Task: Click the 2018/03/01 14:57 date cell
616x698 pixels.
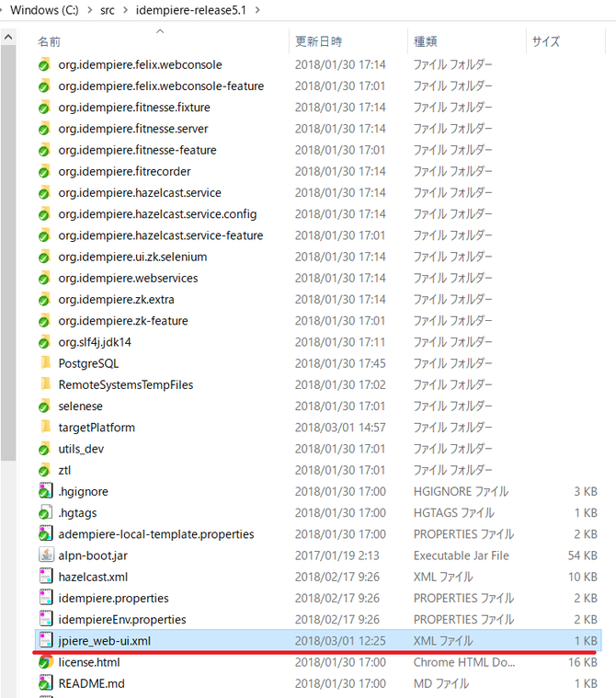Action: (339, 428)
